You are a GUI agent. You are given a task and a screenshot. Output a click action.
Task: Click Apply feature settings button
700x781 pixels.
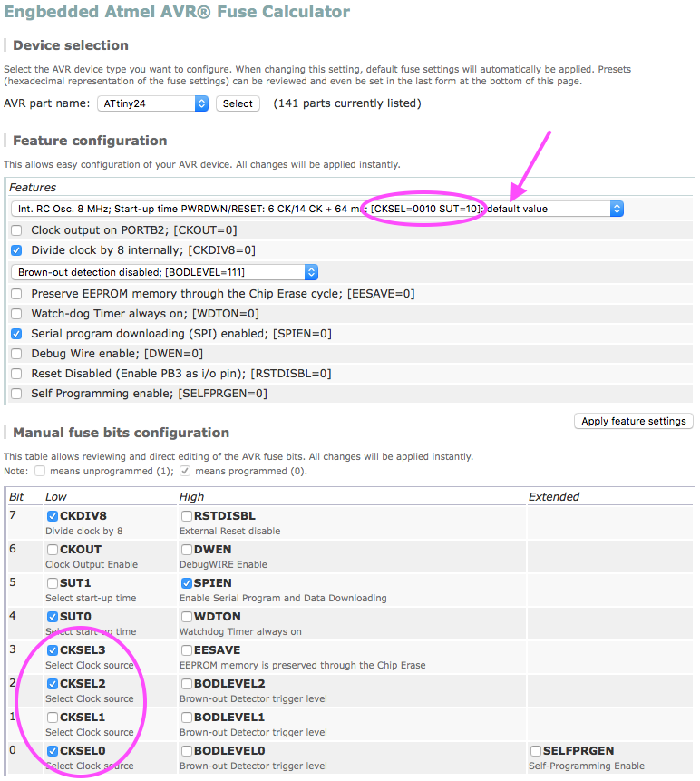(x=633, y=421)
